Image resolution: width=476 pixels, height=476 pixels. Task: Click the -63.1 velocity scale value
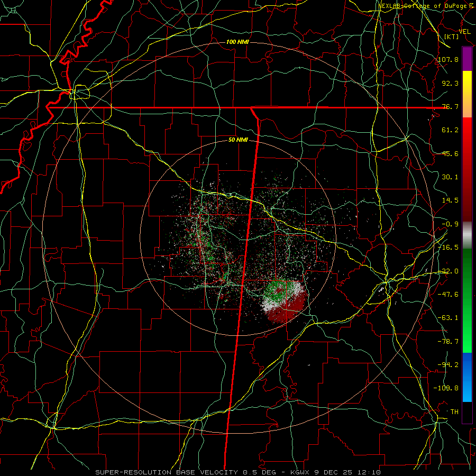pyautogui.click(x=448, y=318)
